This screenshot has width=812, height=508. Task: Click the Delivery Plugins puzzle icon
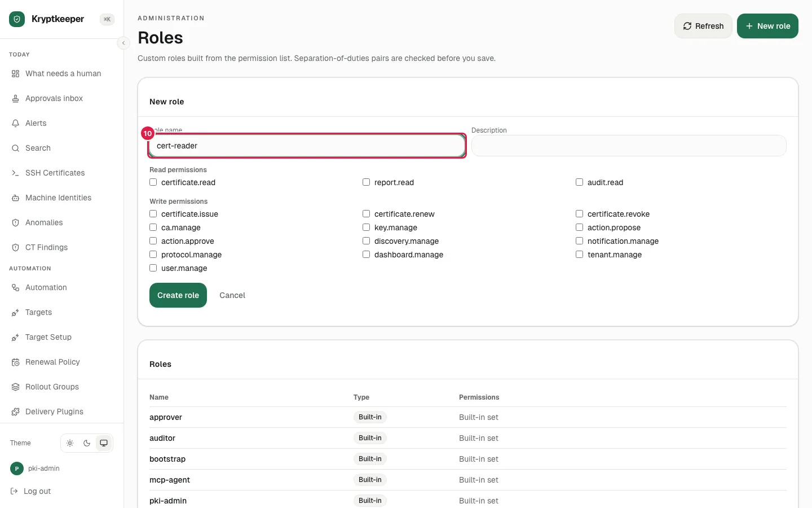15,412
